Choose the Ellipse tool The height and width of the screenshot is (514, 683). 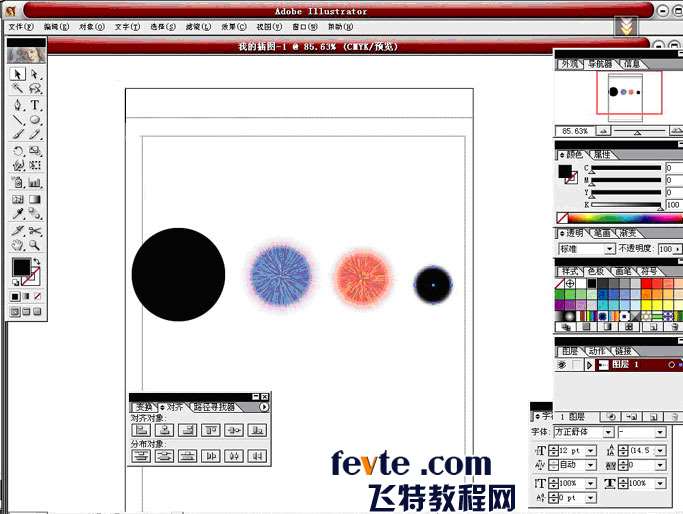tap(35, 120)
